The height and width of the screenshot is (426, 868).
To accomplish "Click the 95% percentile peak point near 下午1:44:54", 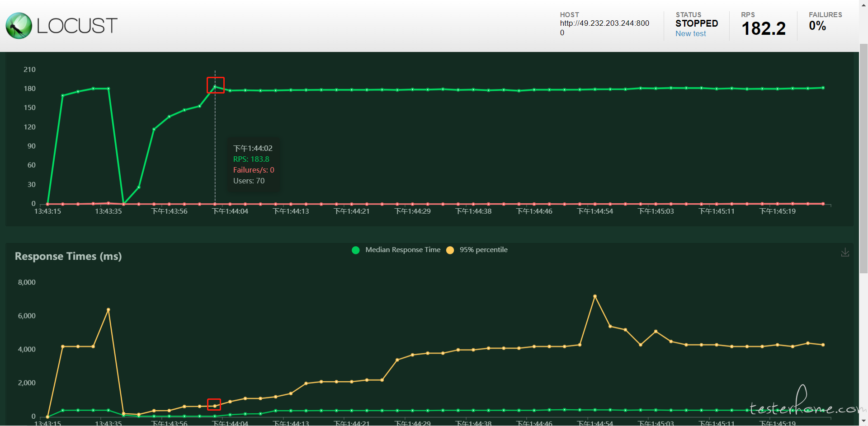I will 595,296.
